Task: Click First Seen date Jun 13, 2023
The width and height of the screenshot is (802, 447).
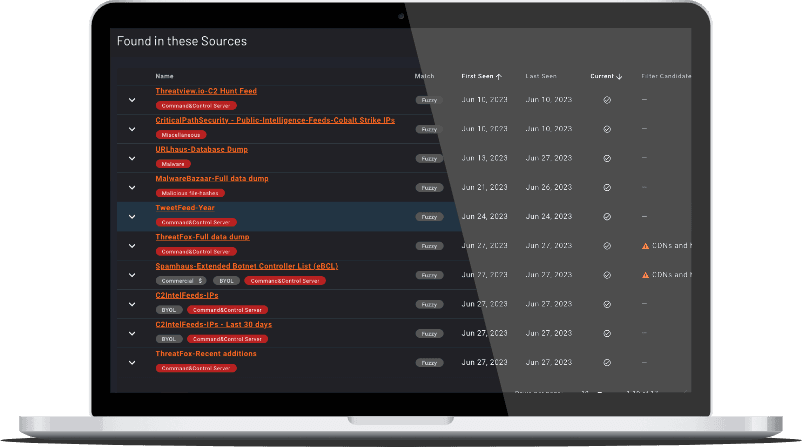Action: (x=484, y=158)
